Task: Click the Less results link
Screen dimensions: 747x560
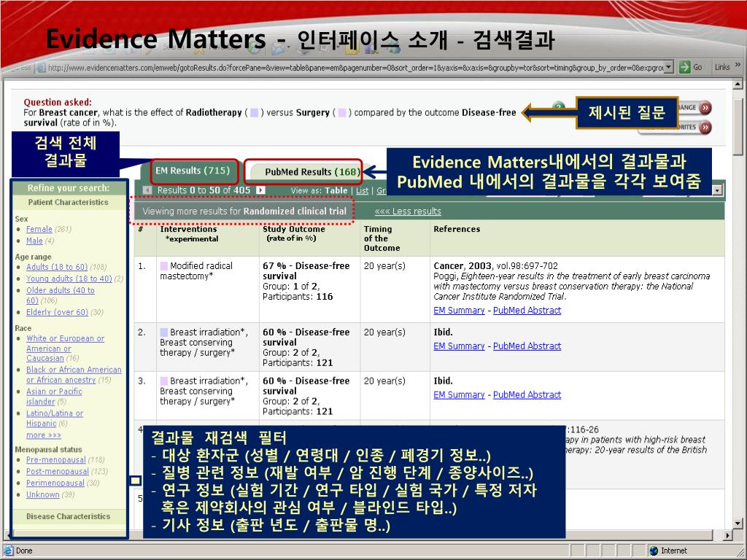Action: click(408, 211)
